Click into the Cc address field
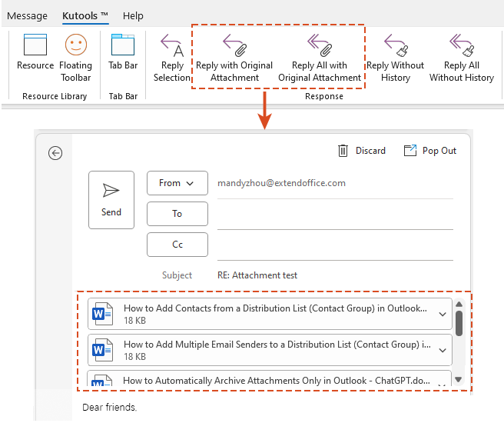 [x=334, y=245]
